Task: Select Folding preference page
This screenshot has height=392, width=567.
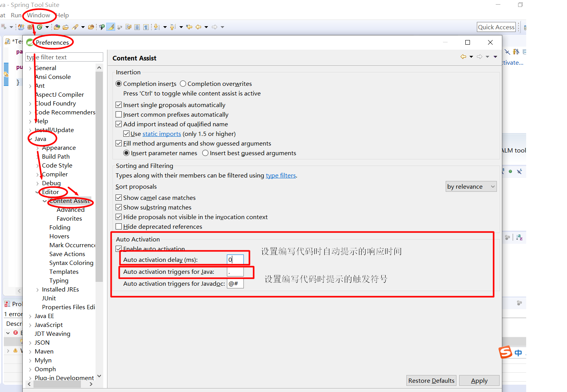Action: pos(60,227)
